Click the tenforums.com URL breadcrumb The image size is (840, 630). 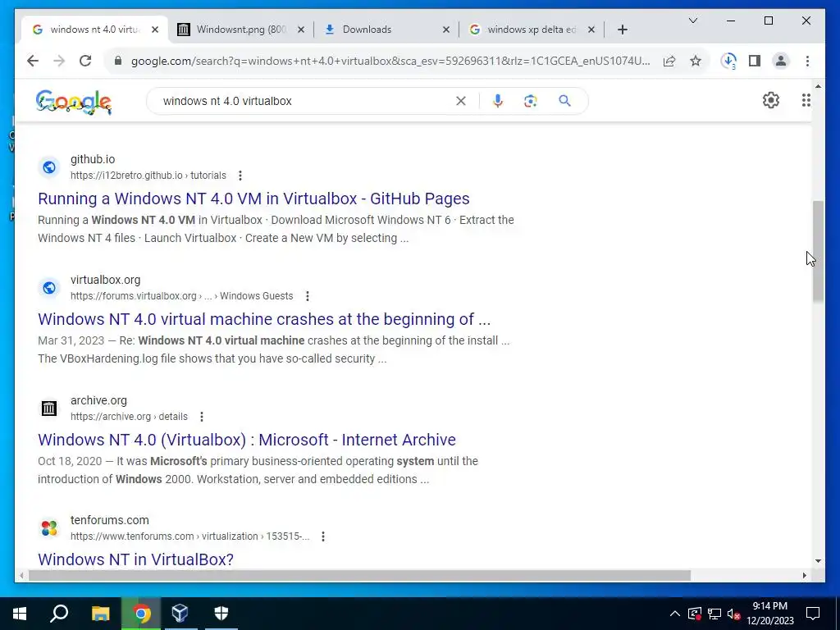(190, 536)
